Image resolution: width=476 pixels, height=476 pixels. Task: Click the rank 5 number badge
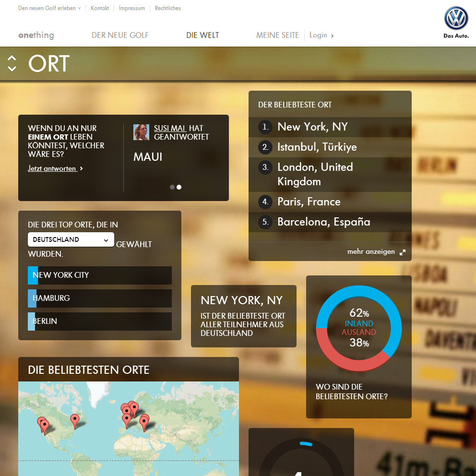click(x=265, y=222)
